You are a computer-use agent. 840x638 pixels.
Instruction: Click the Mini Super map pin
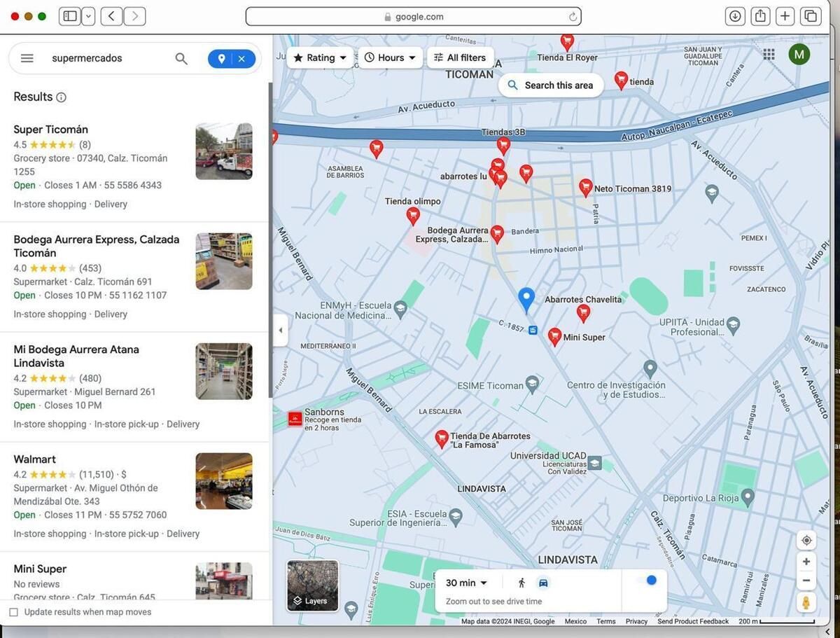tap(555, 338)
